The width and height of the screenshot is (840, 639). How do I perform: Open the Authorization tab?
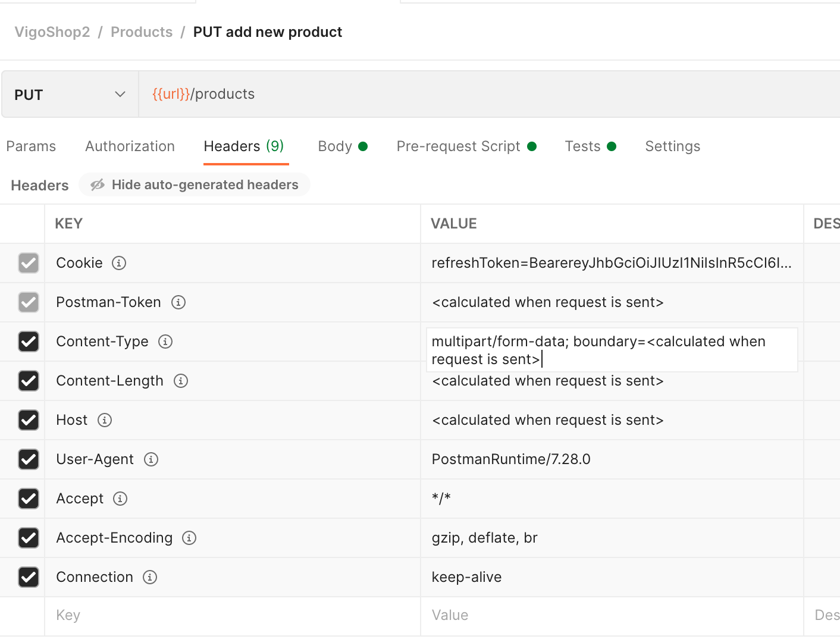coord(130,146)
